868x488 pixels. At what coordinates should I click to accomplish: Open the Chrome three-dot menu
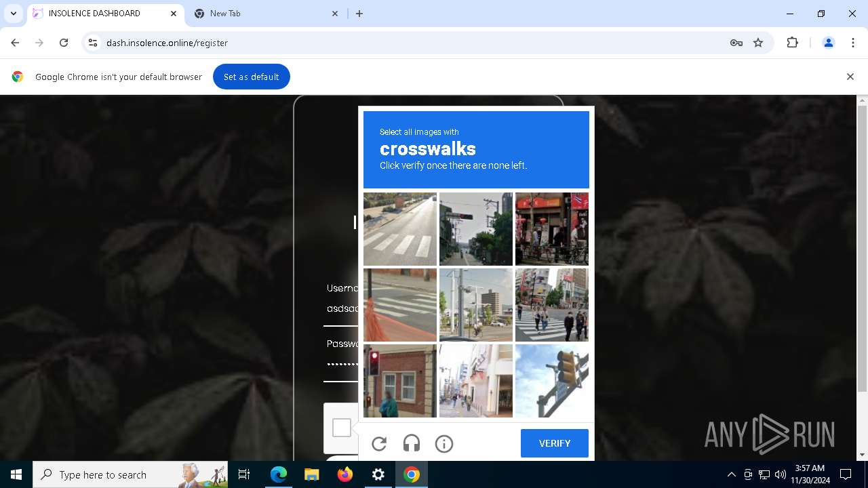click(x=853, y=43)
